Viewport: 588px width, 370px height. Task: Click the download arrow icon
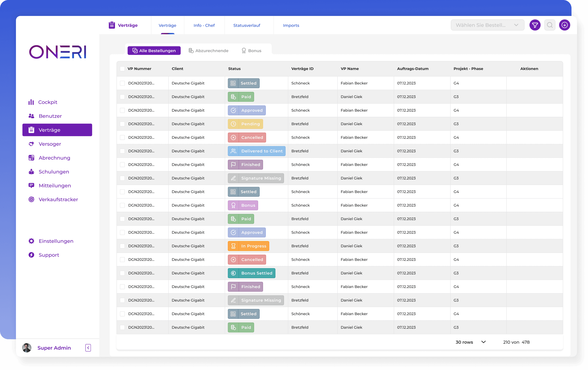coord(564,25)
